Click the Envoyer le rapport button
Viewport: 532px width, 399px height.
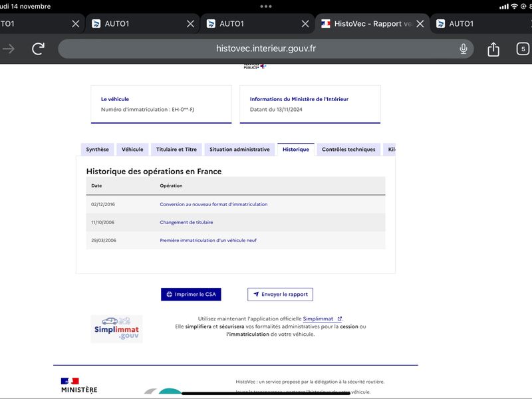click(x=280, y=294)
